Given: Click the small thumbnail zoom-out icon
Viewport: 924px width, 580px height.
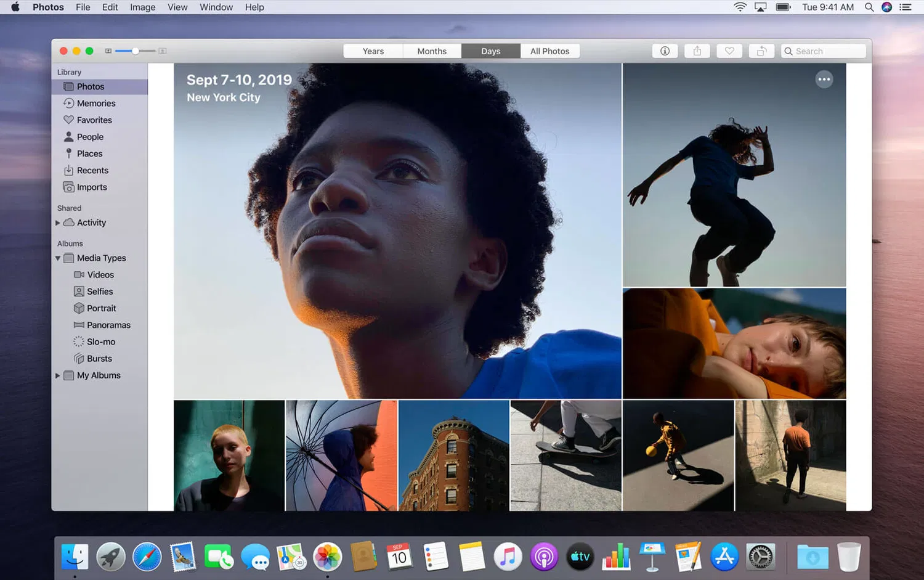Looking at the screenshot, I should pos(108,51).
